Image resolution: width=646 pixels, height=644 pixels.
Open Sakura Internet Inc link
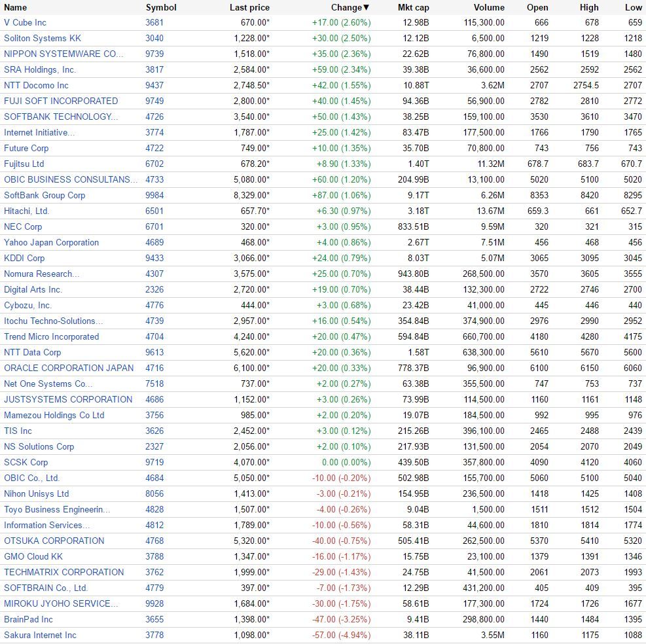click(x=40, y=635)
